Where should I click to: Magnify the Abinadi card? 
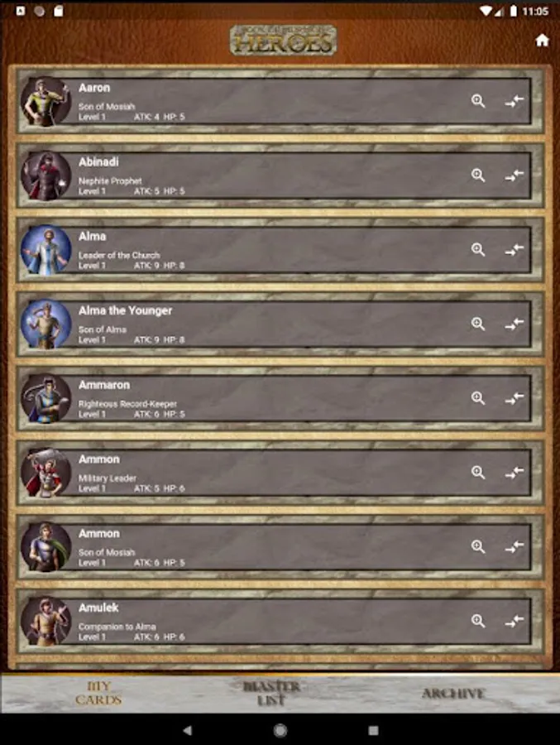(478, 175)
